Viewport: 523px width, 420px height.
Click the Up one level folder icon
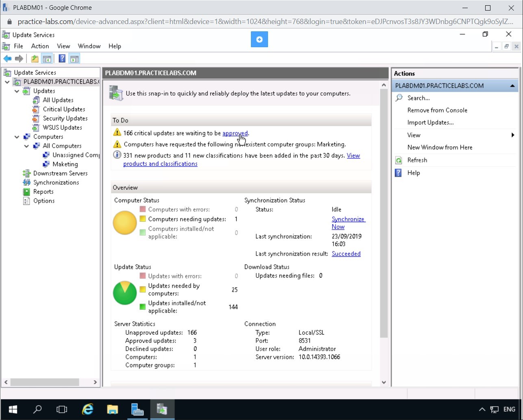click(x=35, y=59)
